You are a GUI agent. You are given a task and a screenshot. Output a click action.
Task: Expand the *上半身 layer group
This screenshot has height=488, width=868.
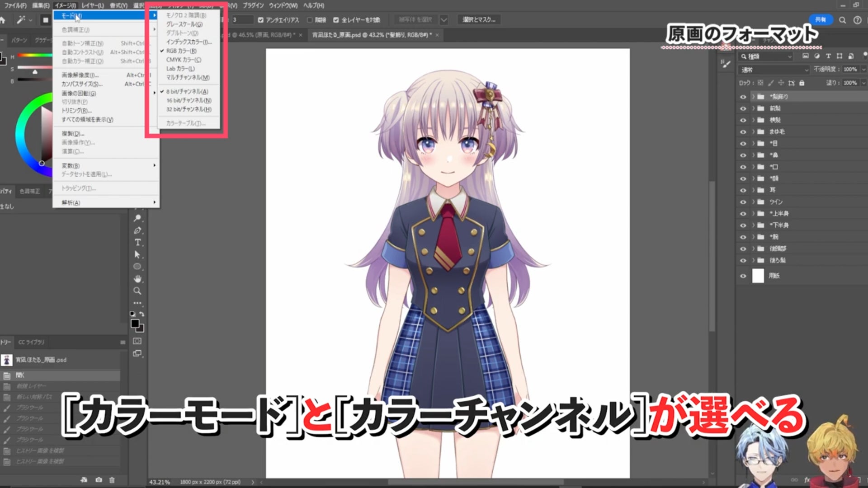pos(754,213)
